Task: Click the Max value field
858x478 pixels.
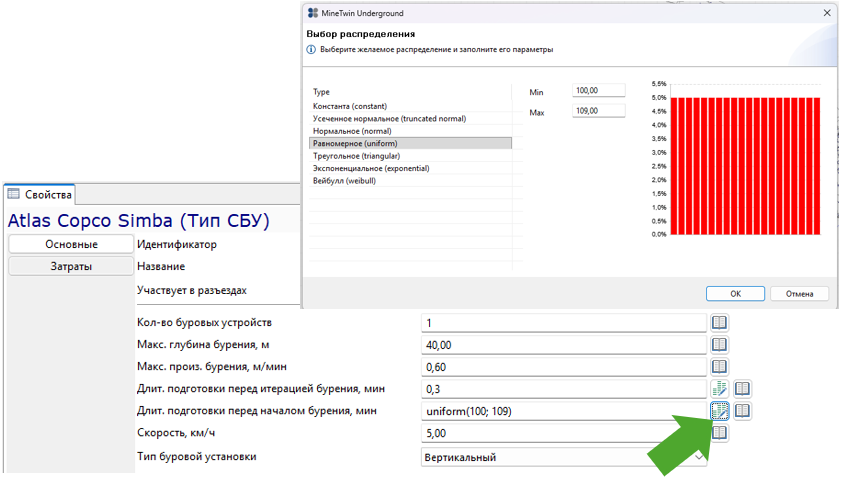Action: tap(599, 111)
